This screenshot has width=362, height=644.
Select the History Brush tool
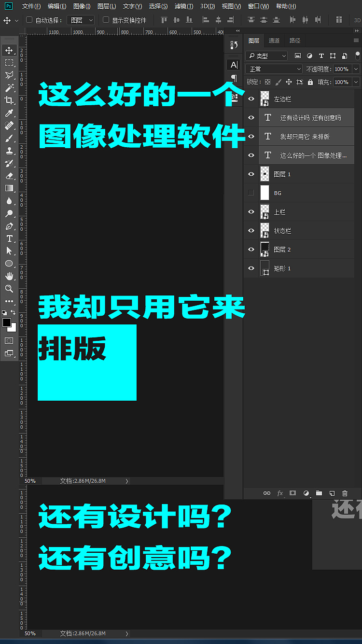pos(9,163)
